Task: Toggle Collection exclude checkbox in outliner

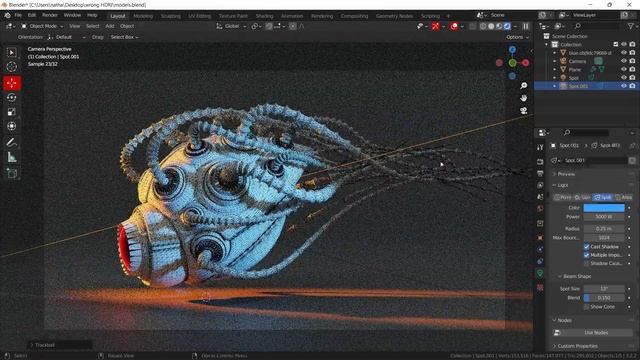Action: [x=616, y=44]
